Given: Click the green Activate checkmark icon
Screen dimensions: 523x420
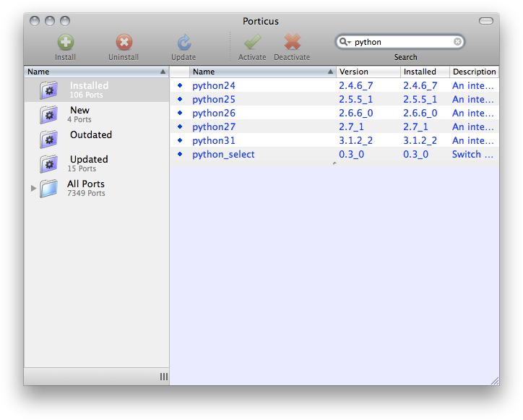Looking at the screenshot, I should point(253,42).
